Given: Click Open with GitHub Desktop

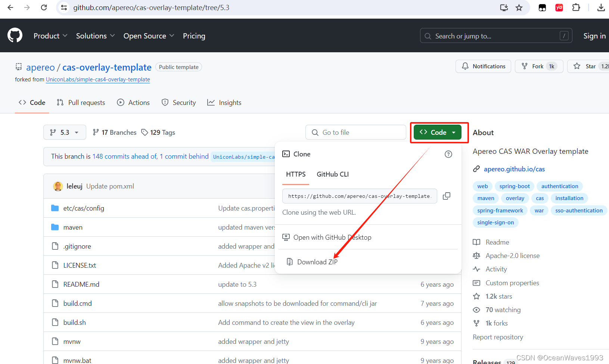Looking at the screenshot, I should point(332,237).
